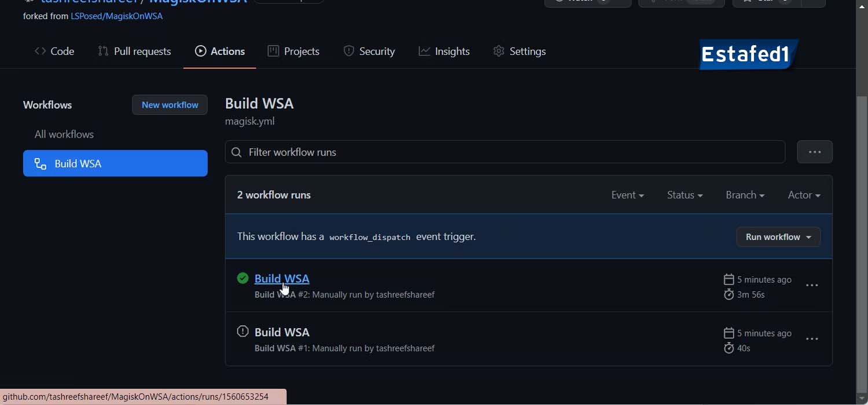Image resolution: width=868 pixels, height=405 pixels.
Task: Open the Code tab
Action: 55,51
